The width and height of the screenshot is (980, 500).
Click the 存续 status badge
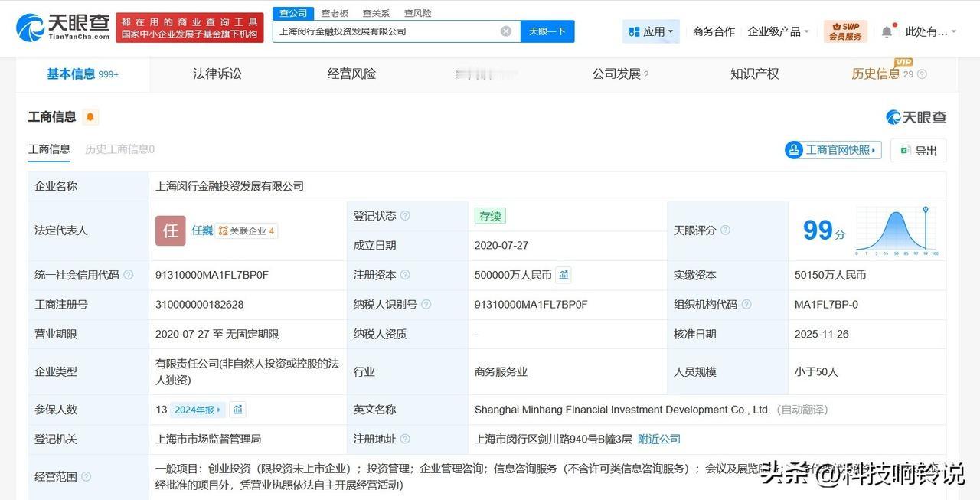[490, 216]
